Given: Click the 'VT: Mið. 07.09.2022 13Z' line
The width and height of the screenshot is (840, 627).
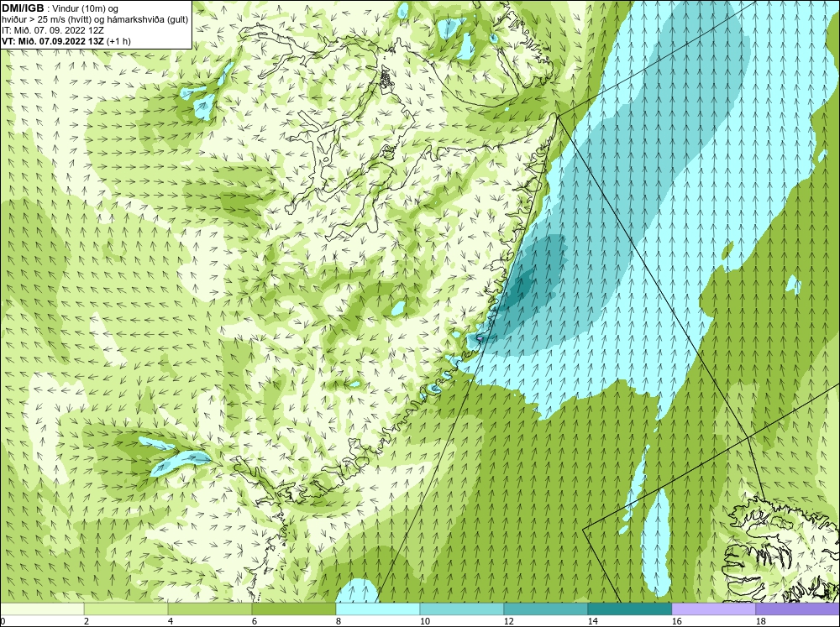Looking at the screenshot, I should click(54, 41).
